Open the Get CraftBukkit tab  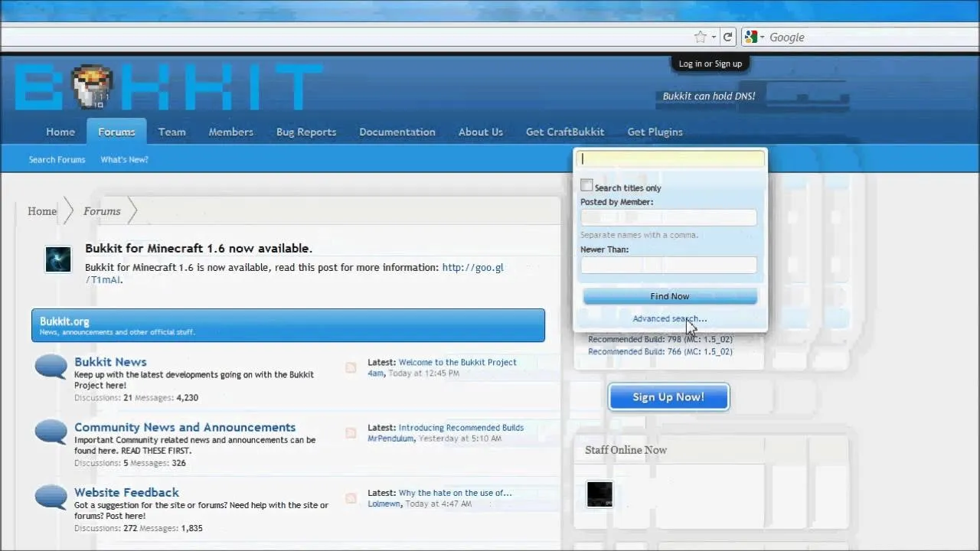564,132
